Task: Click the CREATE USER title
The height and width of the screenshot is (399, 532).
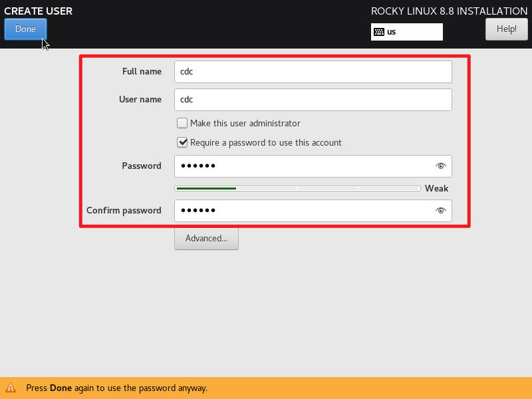Action: click(38, 11)
